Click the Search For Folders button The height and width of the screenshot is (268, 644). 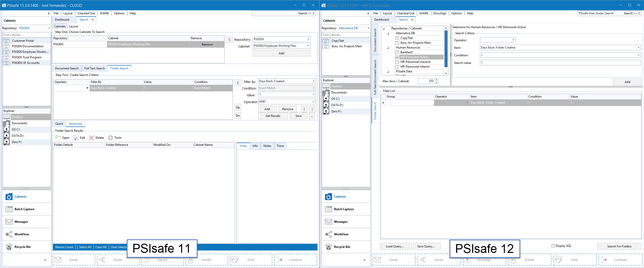click(619, 246)
